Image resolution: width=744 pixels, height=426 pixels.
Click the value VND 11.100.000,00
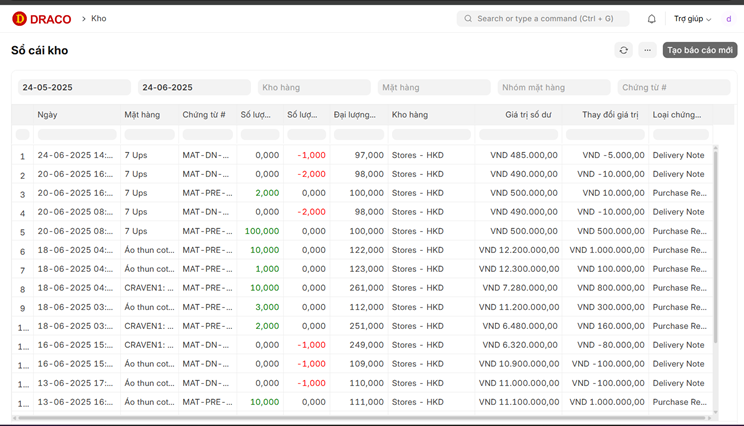(x=519, y=402)
